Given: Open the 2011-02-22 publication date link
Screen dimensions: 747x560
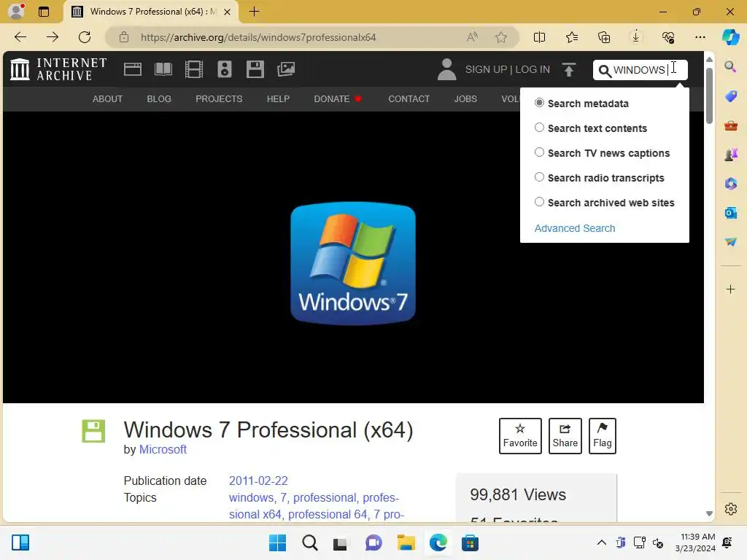Looking at the screenshot, I should (258, 481).
